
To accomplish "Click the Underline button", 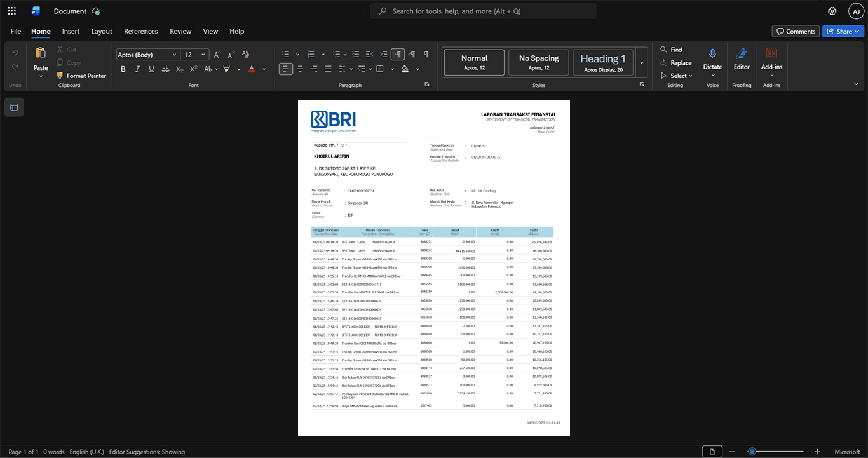I will click(x=151, y=69).
